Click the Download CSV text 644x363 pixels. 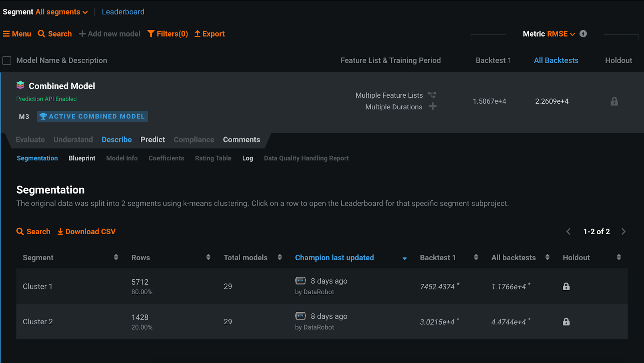coord(91,231)
